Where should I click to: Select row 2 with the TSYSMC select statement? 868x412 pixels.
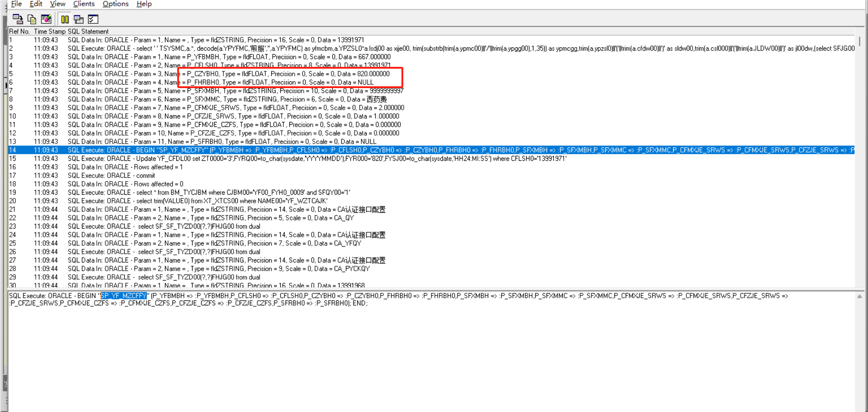click(431, 48)
